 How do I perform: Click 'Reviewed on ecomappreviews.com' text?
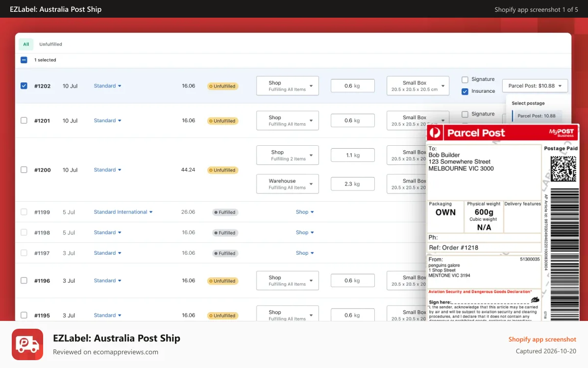point(105,352)
